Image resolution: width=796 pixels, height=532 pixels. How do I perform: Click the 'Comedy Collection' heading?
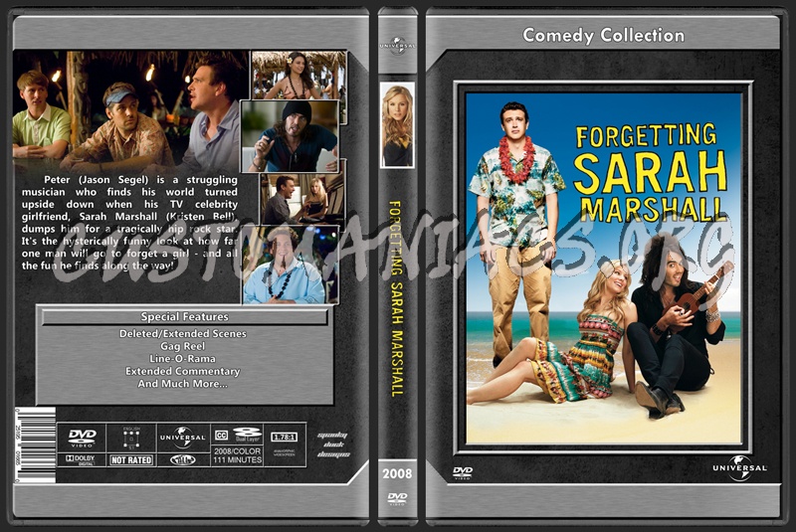click(604, 36)
